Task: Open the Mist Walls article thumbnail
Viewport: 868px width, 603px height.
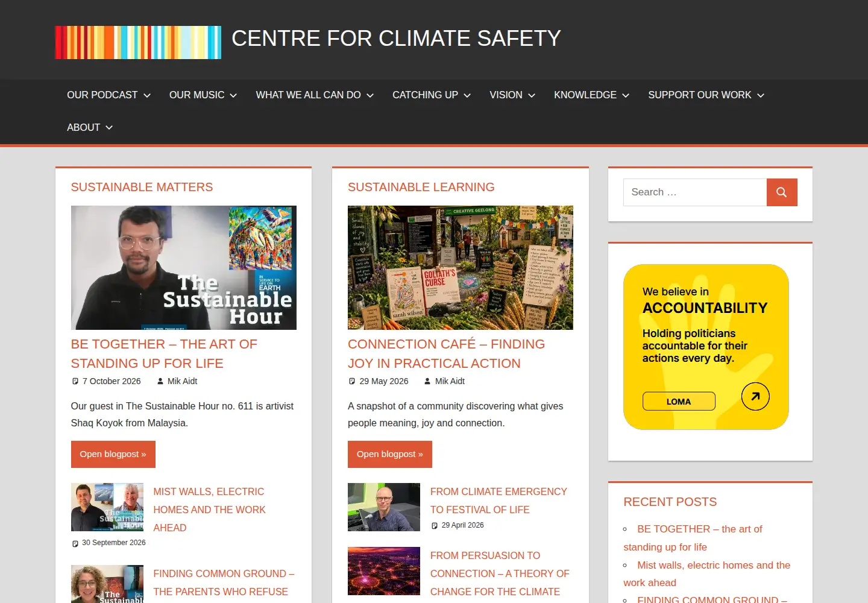Action: [107, 507]
